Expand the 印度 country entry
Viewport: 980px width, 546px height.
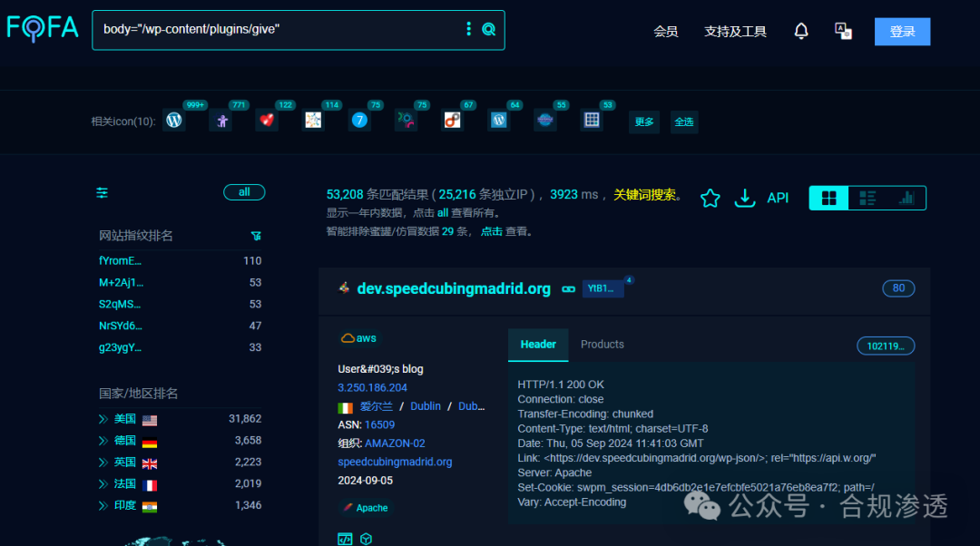[x=103, y=505]
